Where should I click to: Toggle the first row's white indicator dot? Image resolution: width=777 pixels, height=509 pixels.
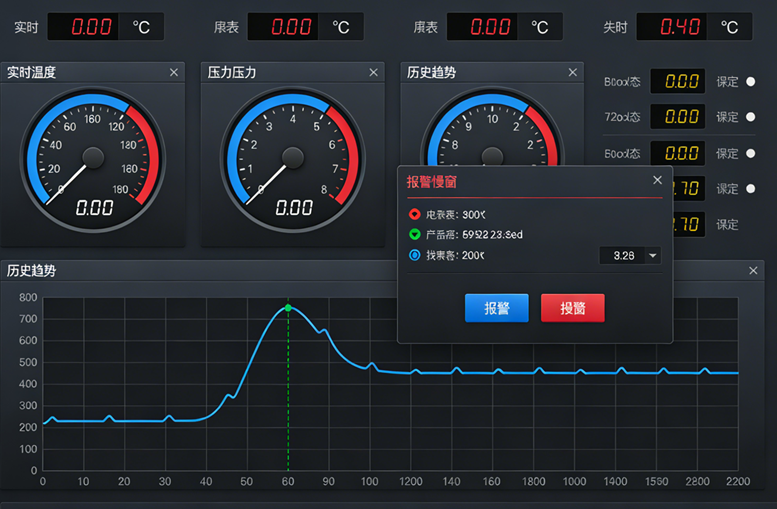pyautogui.click(x=751, y=82)
